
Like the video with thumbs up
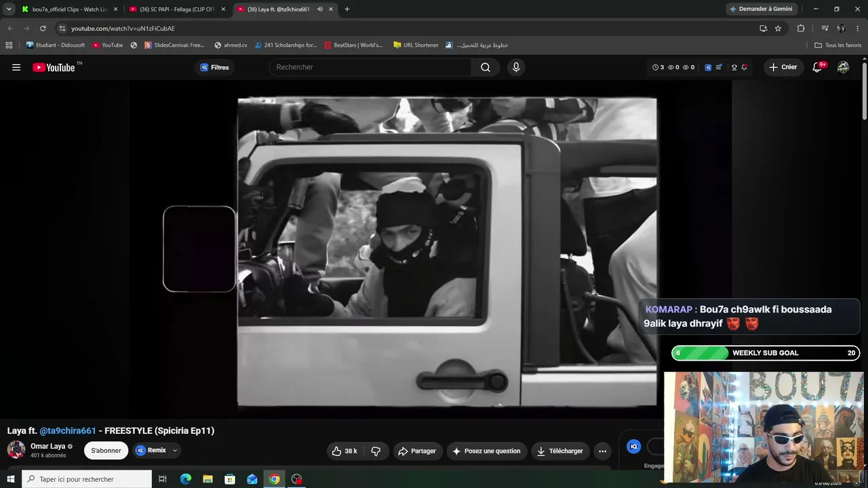(x=344, y=451)
